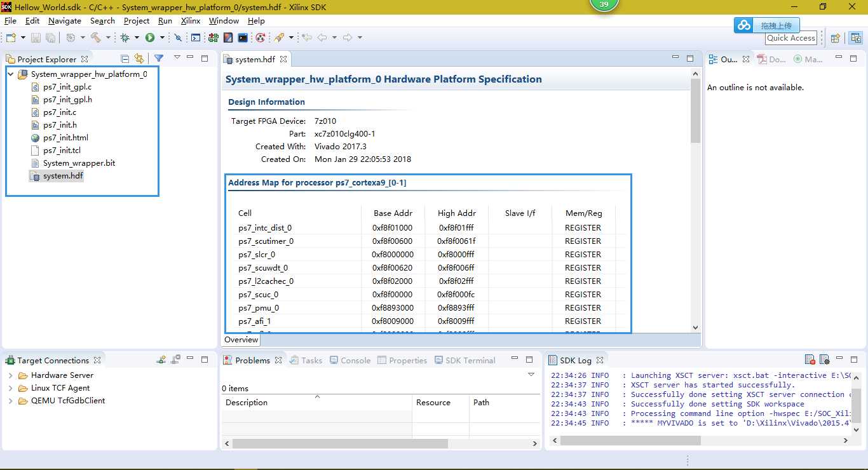Click the filter funnel icon in Project Explorer
The width and height of the screenshot is (868, 470).
(x=159, y=58)
